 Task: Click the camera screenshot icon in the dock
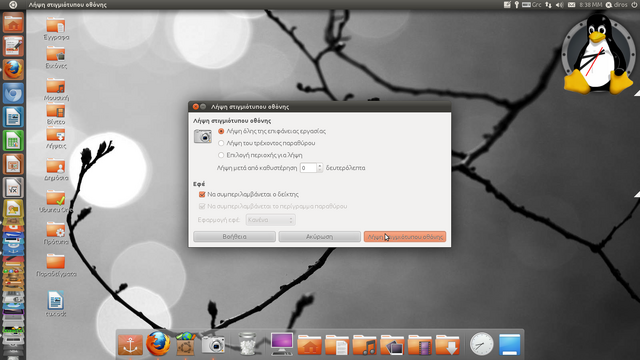pos(213,345)
